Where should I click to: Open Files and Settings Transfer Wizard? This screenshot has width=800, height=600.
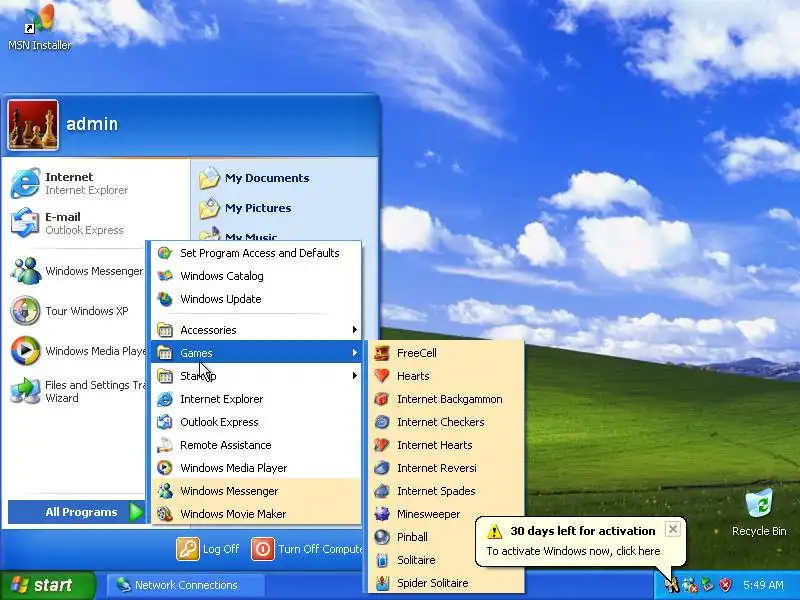coord(77,391)
